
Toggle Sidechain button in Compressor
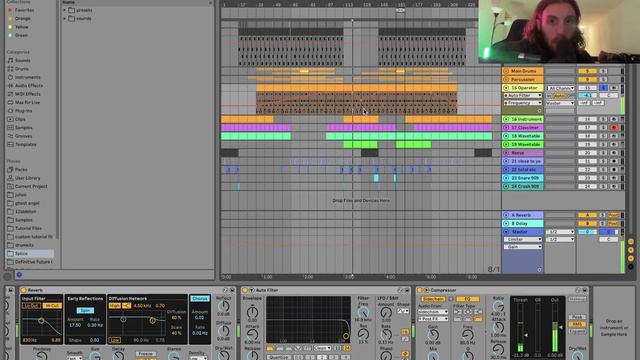[433, 299]
